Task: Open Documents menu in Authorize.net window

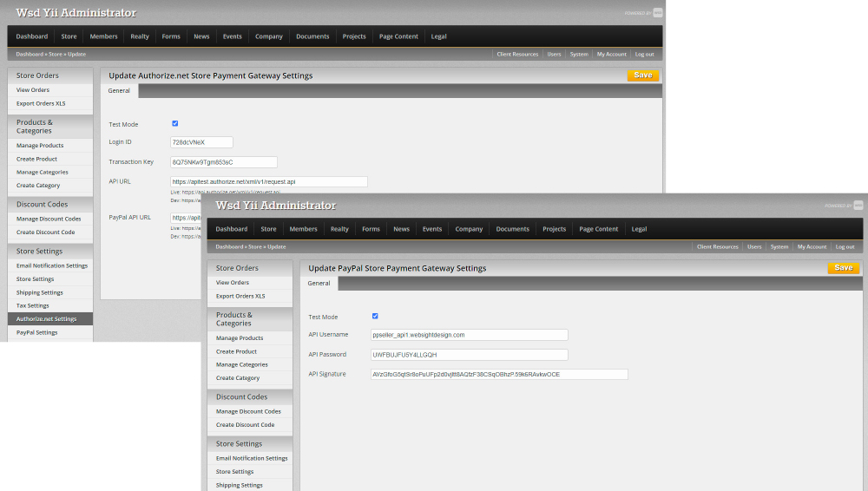Action: tap(312, 36)
